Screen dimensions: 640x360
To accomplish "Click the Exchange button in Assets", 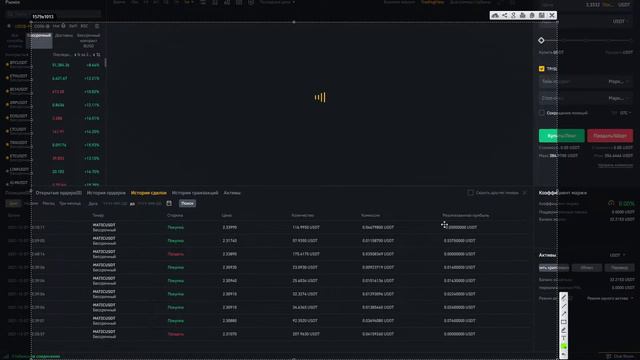I will [587, 268].
